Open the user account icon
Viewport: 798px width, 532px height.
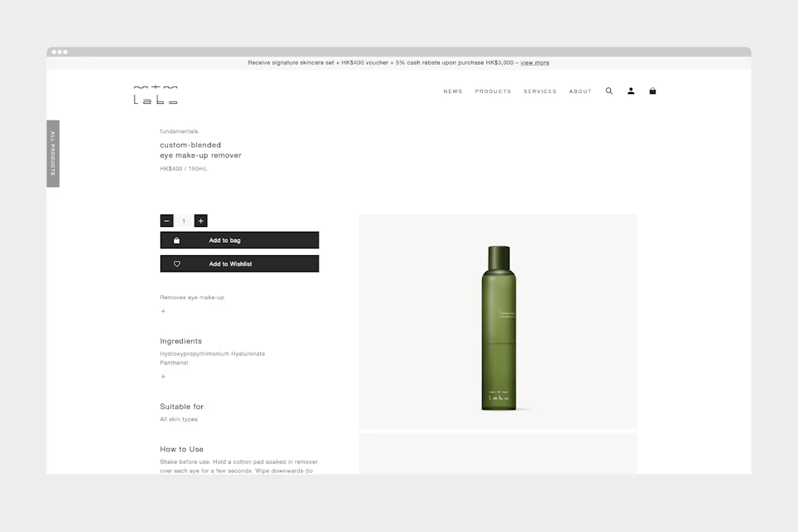631,91
